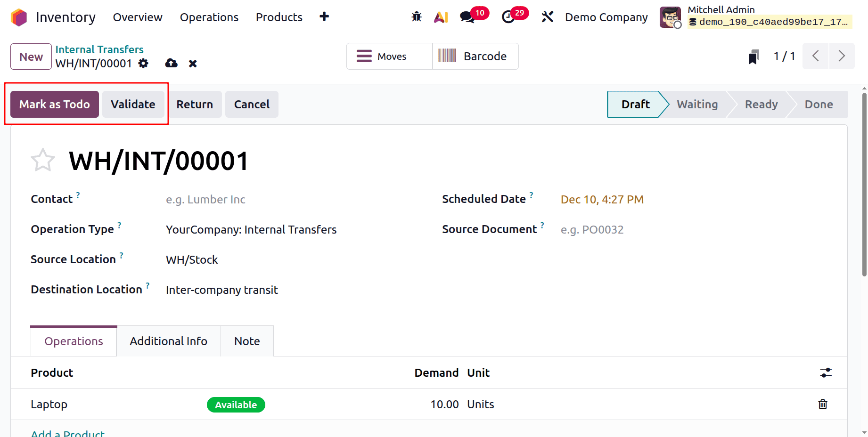Open the activities clock icon

tap(508, 17)
